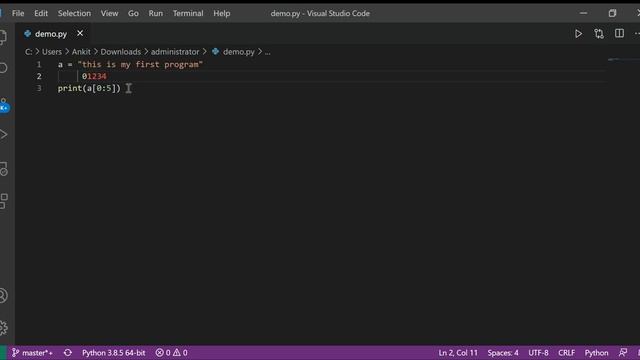Open the Terminal menu
The width and height of the screenshot is (640, 360).
pyautogui.click(x=188, y=13)
